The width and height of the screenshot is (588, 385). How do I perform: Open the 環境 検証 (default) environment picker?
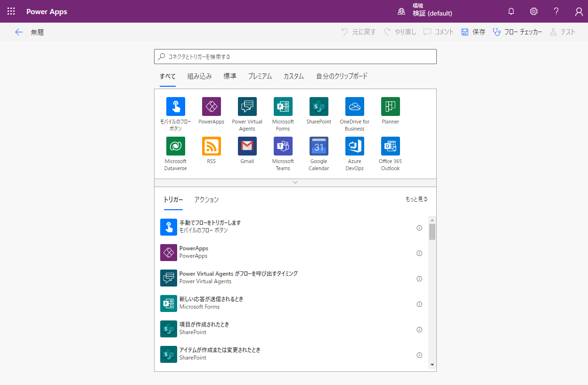[425, 11]
